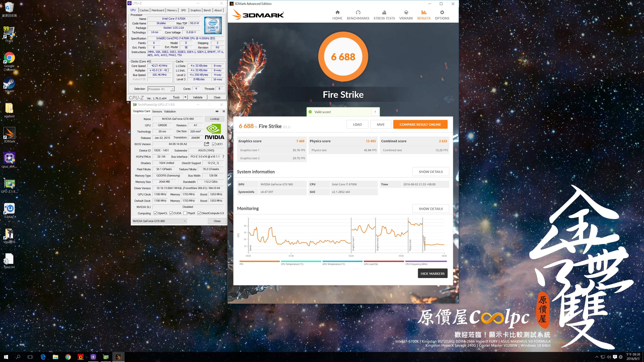The height and width of the screenshot is (362, 644).
Task: Click Bus Interface question mark in GPU-Z
Action: (223, 157)
